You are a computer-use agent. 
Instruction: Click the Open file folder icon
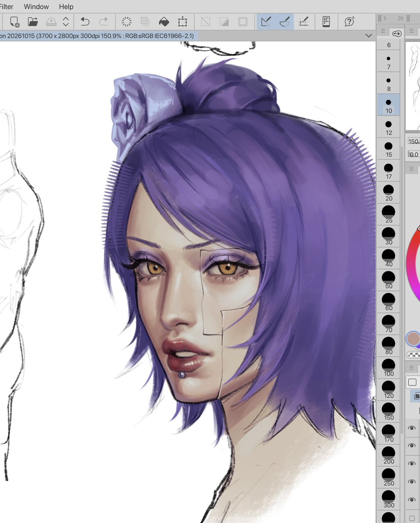point(33,21)
